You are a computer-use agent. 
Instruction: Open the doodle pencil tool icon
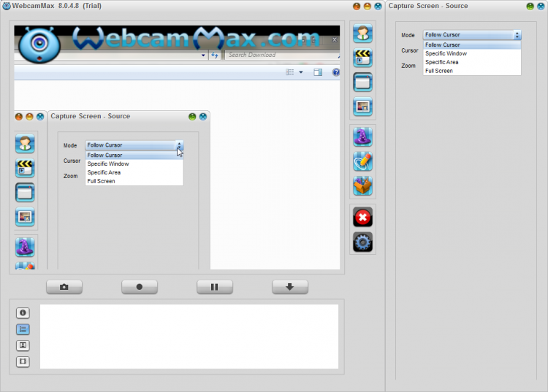(x=362, y=161)
